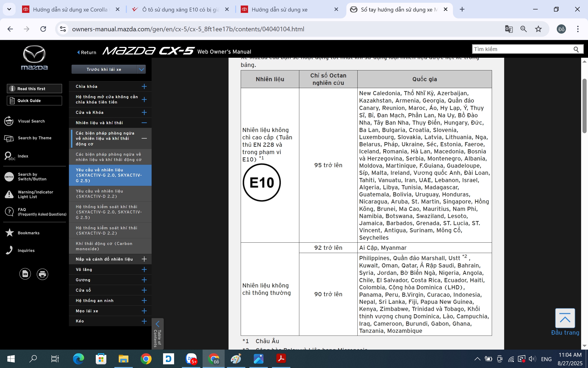Click Tìm kiếm search input field

522,49
